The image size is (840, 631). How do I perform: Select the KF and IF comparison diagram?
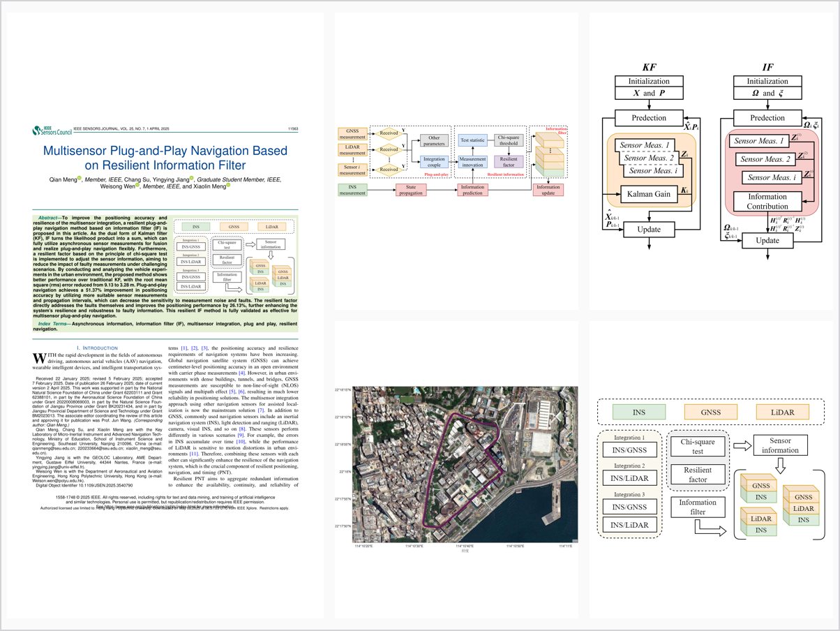pyautogui.click(x=712, y=161)
